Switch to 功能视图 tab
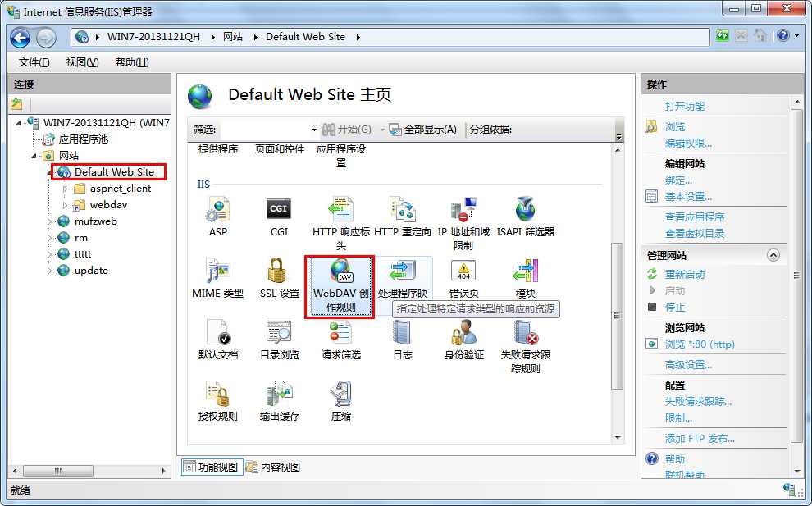This screenshot has height=506, width=812. [x=212, y=467]
